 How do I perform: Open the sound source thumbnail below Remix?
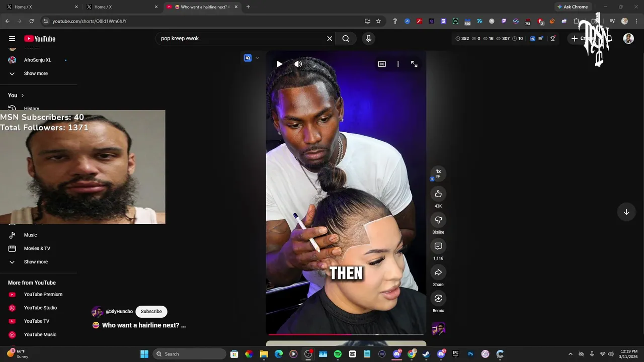point(438,329)
